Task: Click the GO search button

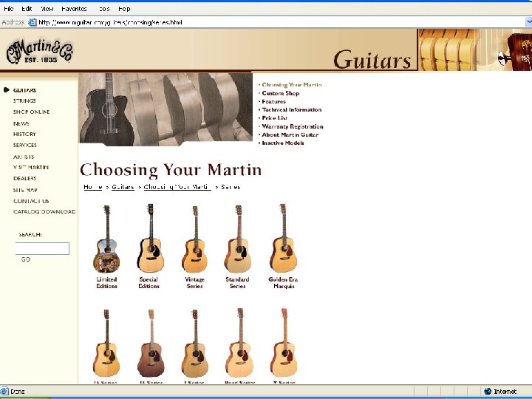Action: 25,259
